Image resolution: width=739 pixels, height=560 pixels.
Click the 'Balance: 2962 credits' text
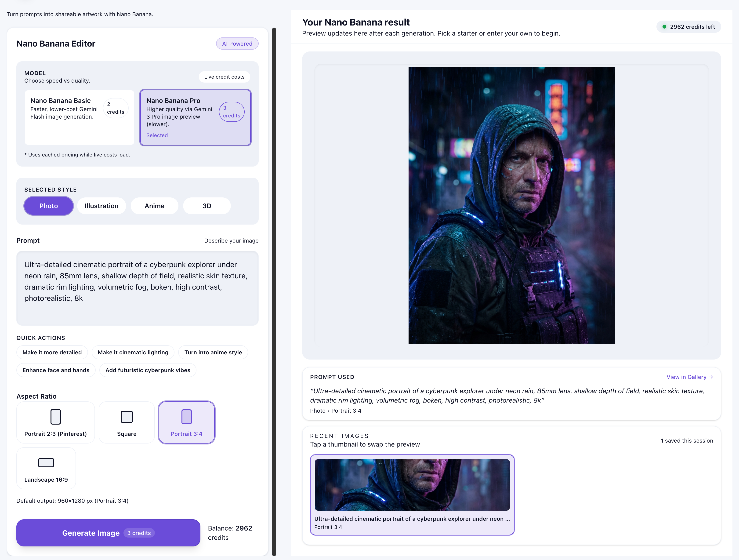(x=230, y=533)
